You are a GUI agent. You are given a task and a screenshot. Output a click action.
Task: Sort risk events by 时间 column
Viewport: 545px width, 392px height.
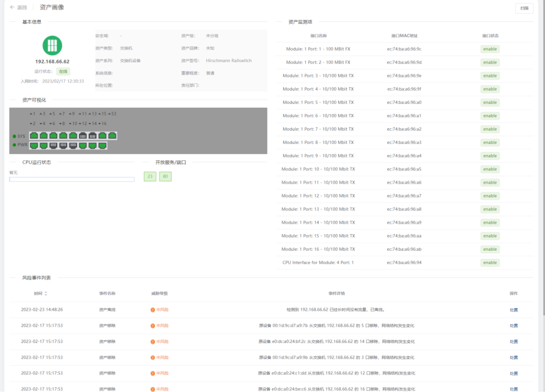[46, 294]
